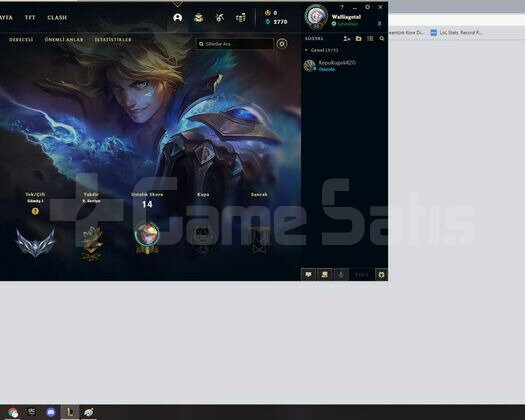The height and width of the screenshot is (420, 525).
Task: Click the mastery champion portrait
Action: [x=147, y=234]
